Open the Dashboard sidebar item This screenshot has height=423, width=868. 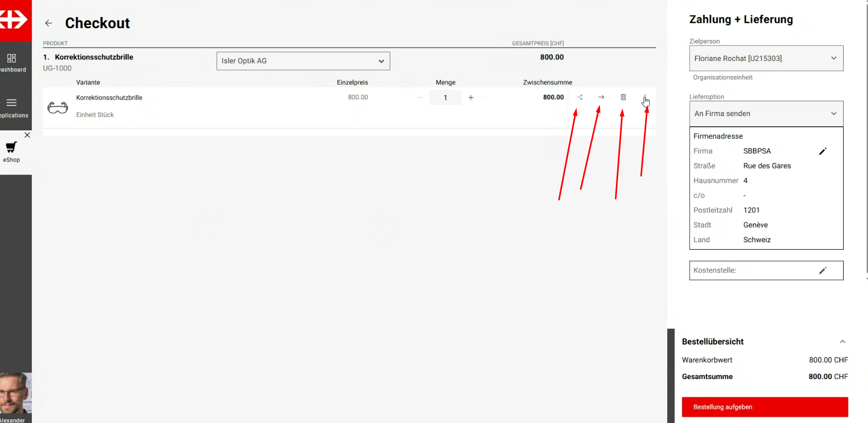tap(12, 63)
